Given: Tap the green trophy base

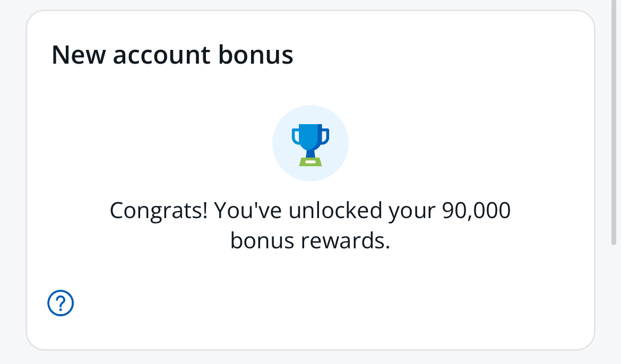Looking at the screenshot, I should pyautogui.click(x=310, y=161).
